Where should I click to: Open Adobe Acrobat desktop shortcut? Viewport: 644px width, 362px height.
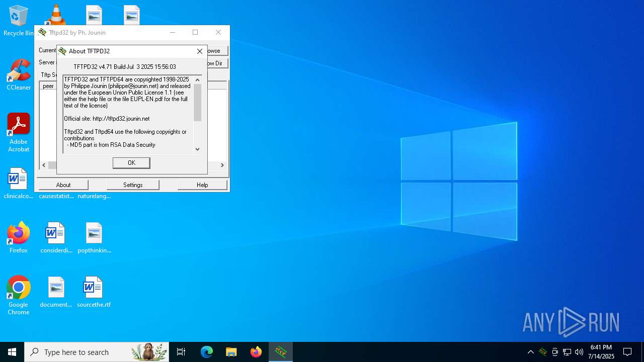[19, 133]
